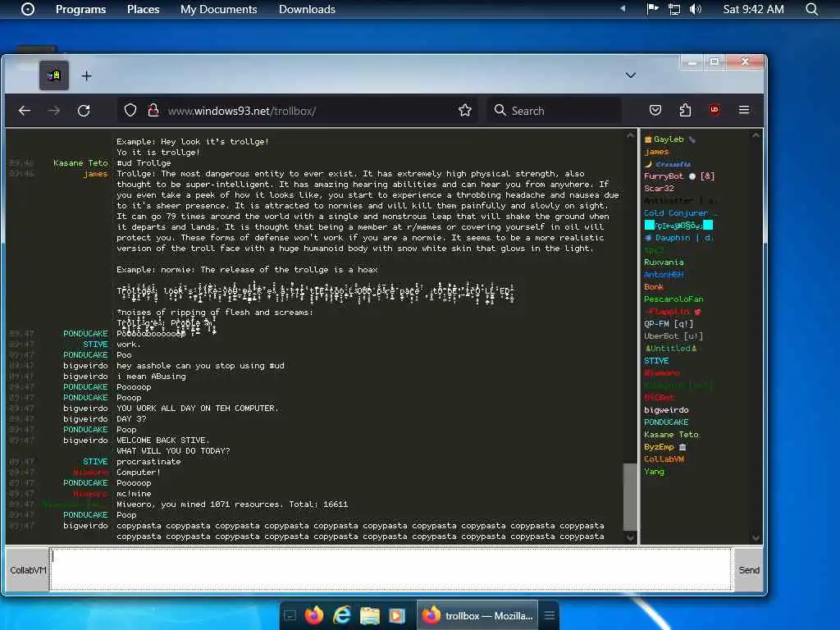This screenshot has height=630, width=840.
Task: Open the clock showing Sat 9:42 AM
Action: click(753, 9)
